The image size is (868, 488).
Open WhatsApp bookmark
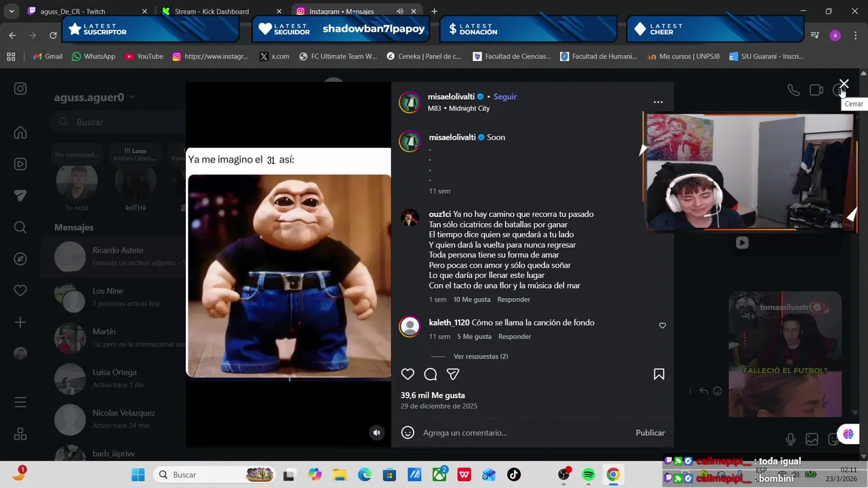click(x=94, y=56)
